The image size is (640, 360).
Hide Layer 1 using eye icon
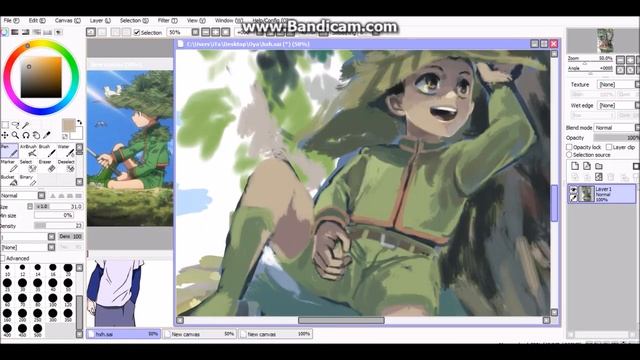573,190
